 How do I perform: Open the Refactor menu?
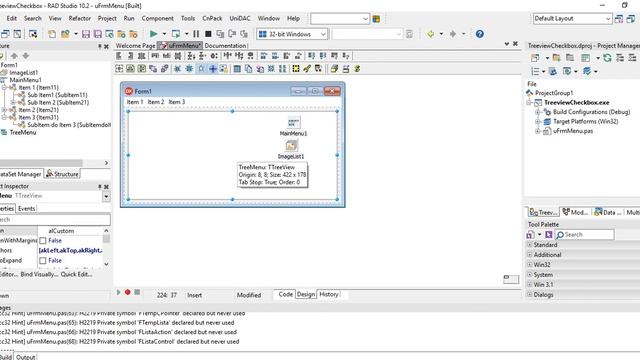80,18
